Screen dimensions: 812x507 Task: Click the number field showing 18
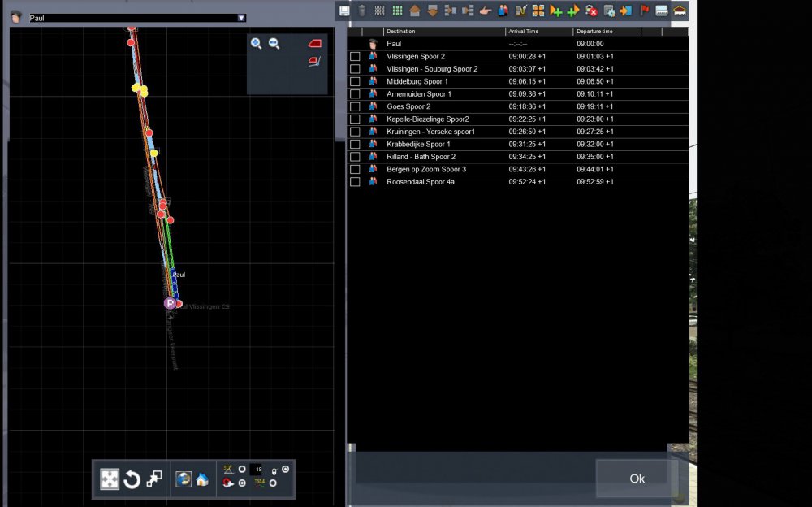pos(257,470)
